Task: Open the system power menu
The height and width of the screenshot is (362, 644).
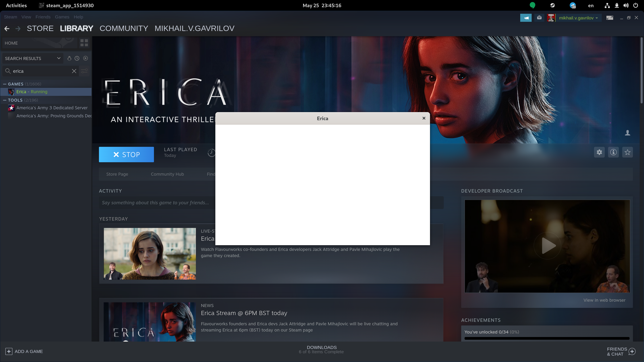Action: [x=635, y=5]
